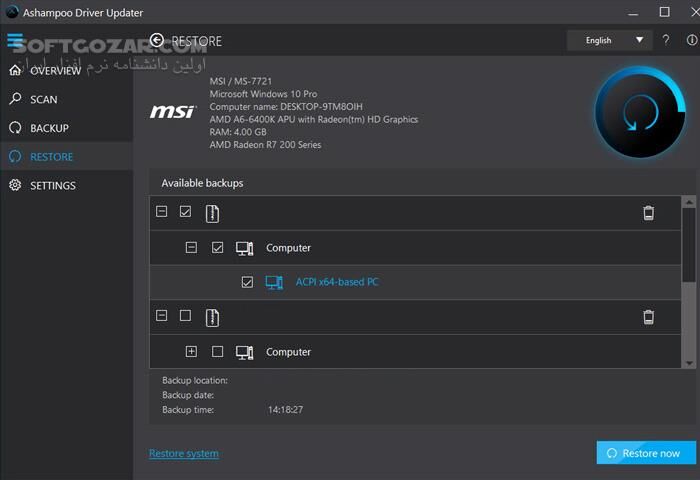Delete the first backup with trash icon

click(x=648, y=213)
